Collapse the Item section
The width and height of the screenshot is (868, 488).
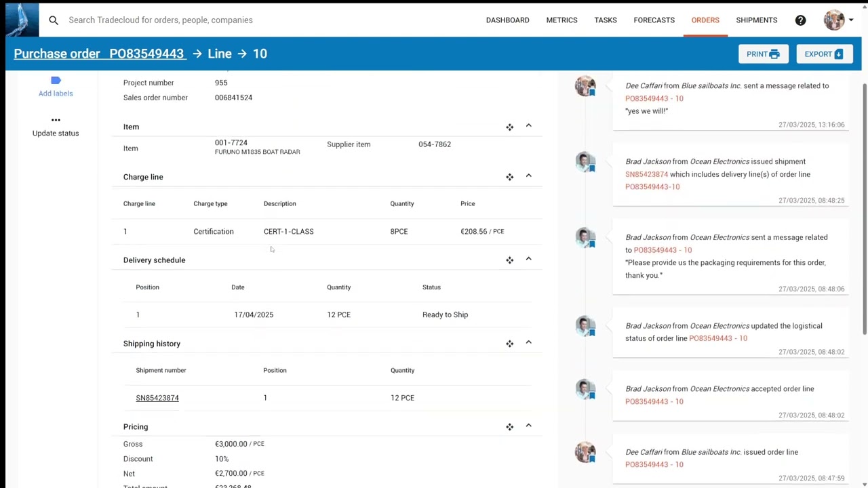(x=529, y=126)
